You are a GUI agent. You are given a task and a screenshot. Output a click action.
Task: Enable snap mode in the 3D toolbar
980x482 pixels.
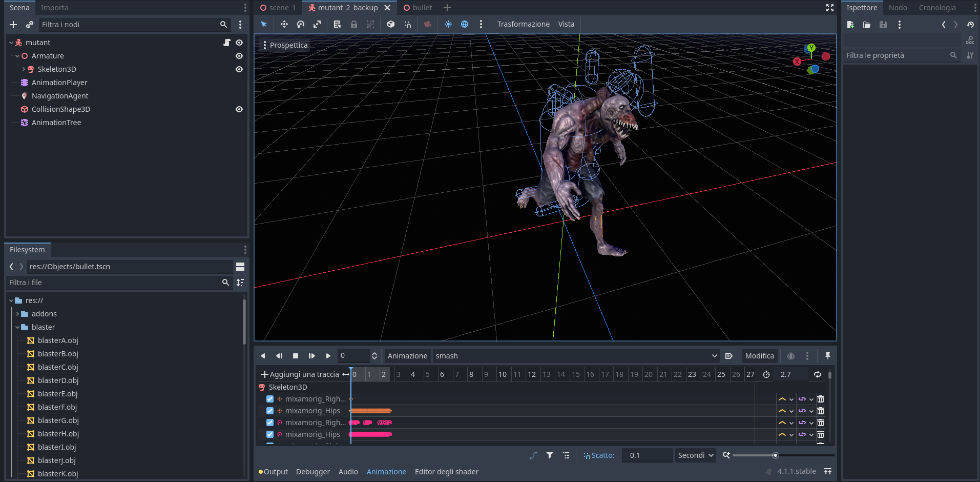(x=408, y=24)
